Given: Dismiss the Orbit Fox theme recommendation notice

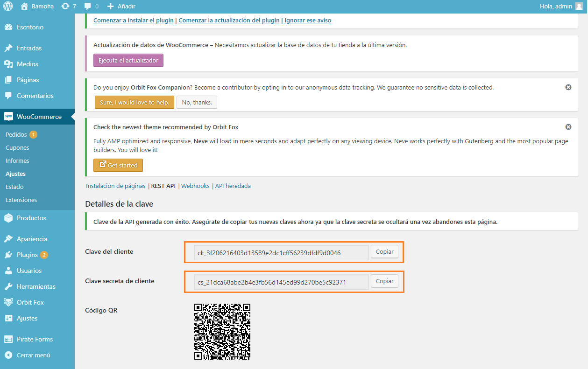Looking at the screenshot, I should coord(568,127).
